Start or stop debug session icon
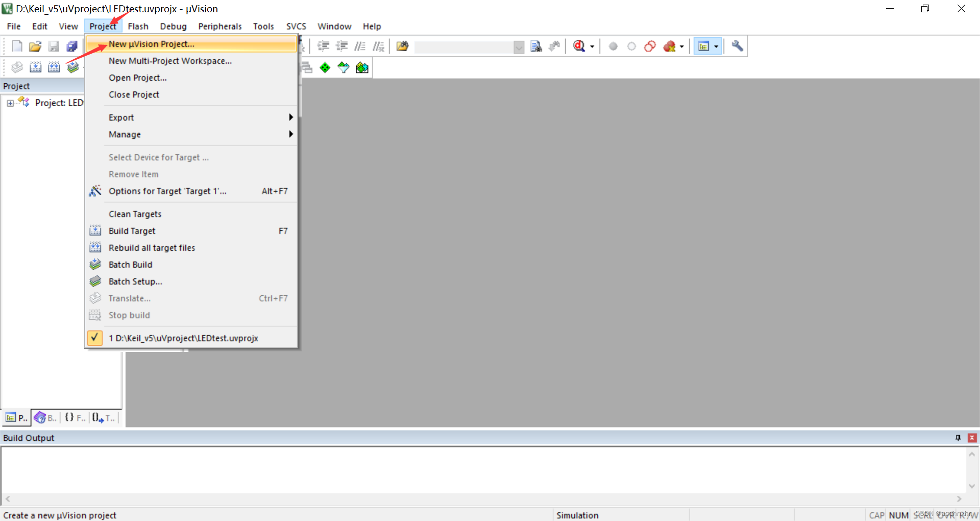The height and width of the screenshot is (521, 980). click(579, 46)
